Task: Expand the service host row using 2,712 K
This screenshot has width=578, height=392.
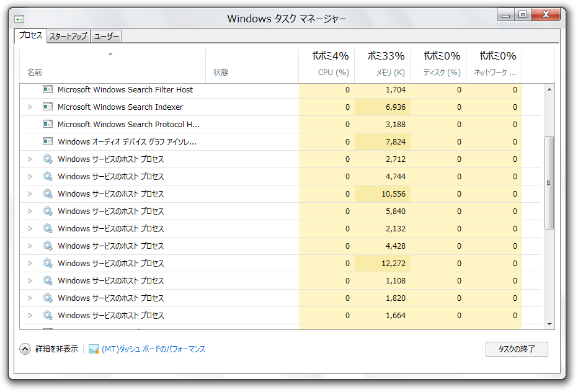Action: pos(30,159)
